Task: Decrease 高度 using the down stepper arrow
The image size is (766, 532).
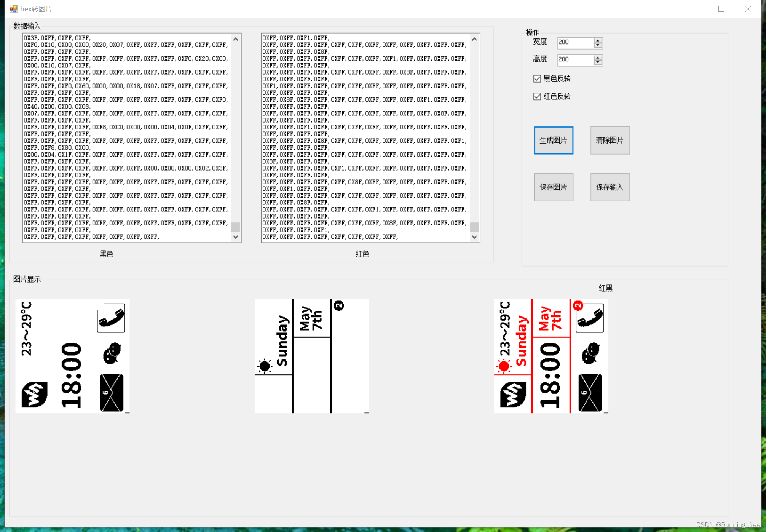Action: (598, 62)
